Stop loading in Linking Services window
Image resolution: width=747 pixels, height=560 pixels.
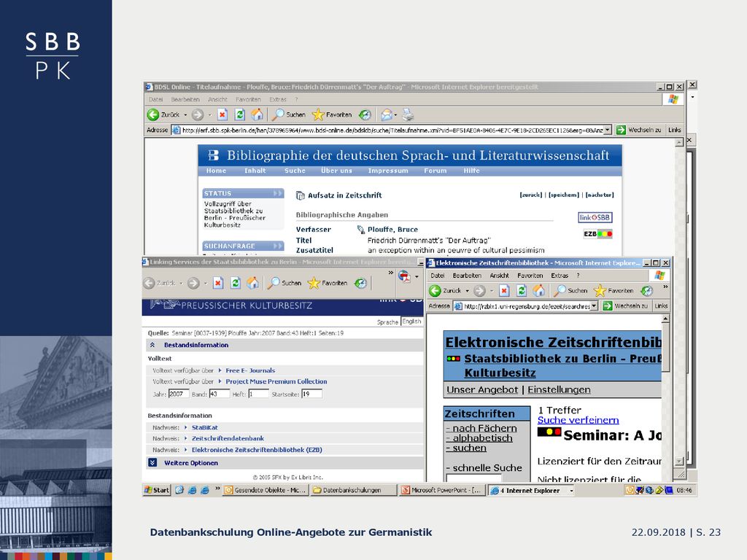(x=218, y=284)
